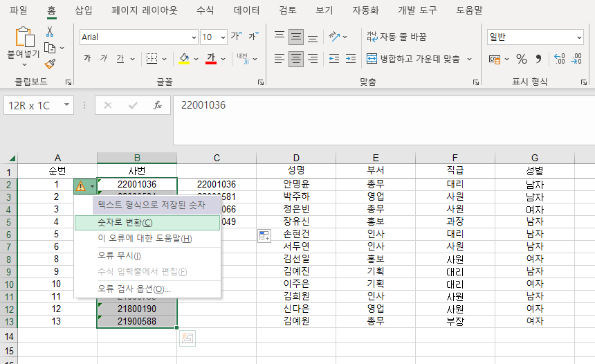This screenshot has height=364, width=595.
Task: Click the Cut scissors icon
Action: tap(50, 31)
